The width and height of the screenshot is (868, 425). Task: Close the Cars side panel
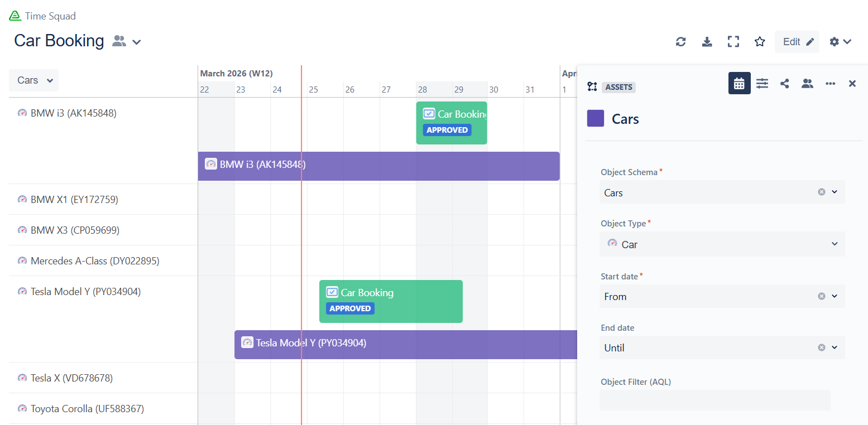(852, 84)
